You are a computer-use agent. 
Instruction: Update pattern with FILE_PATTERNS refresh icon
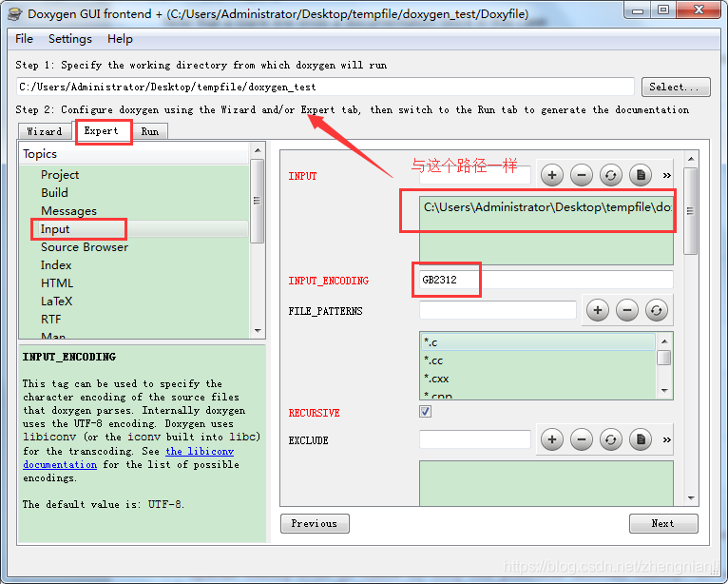pos(656,310)
